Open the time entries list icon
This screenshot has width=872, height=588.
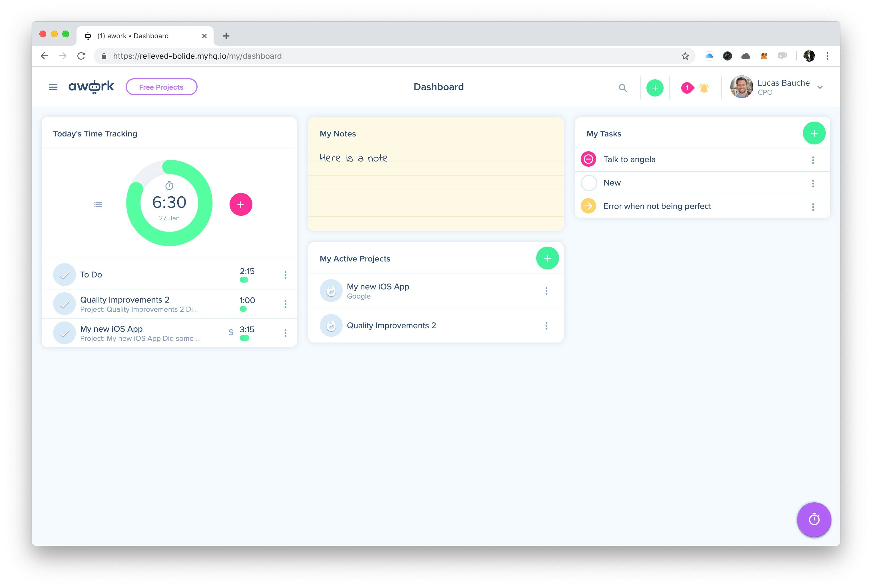pyautogui.click(x=98, y=204)
